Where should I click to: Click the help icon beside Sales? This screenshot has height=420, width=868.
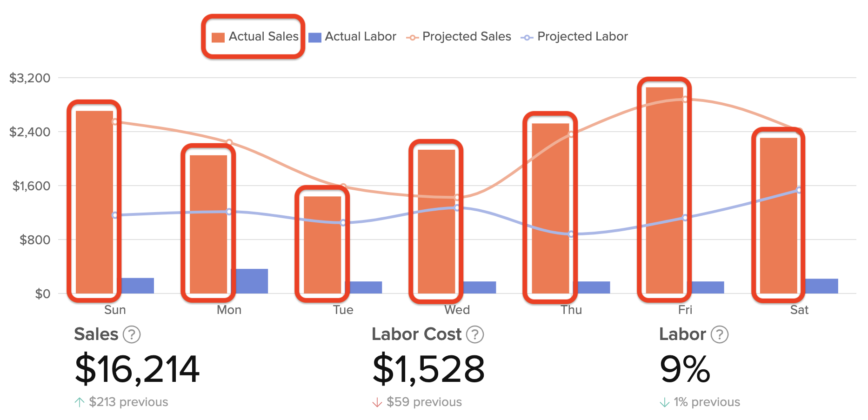pos(132,334)
